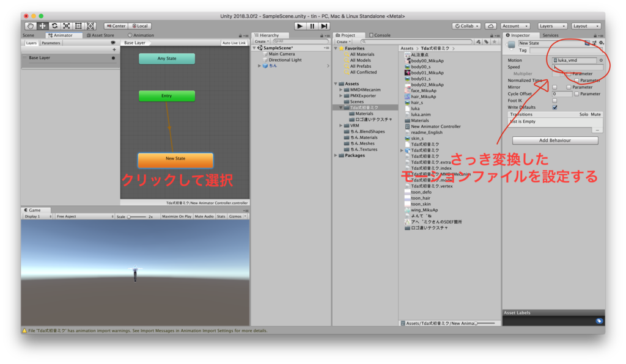Viewport: 626px width, 364px height.
Task: Toggle Maximize On Play
Action: [177, 216]
